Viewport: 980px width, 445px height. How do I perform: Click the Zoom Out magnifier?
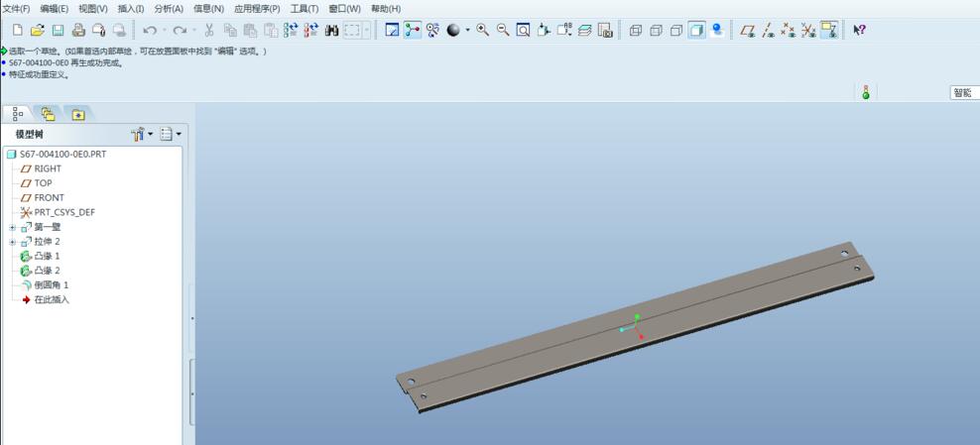tap(503, 30)
